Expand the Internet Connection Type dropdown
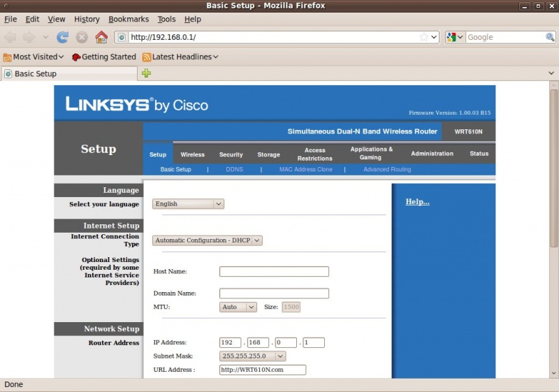Screen dimensions: 559x392 [x=207, y=240]
